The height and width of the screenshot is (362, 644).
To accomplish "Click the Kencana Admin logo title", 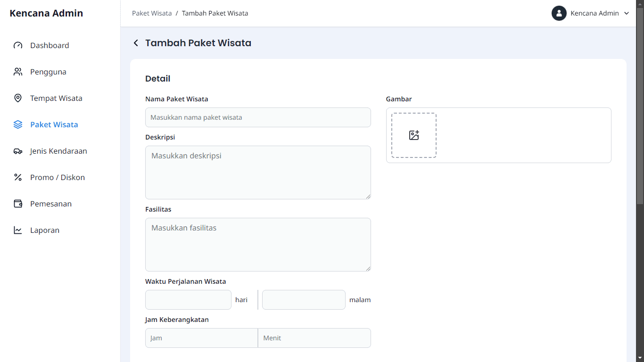I will click(x=46, y=13).
